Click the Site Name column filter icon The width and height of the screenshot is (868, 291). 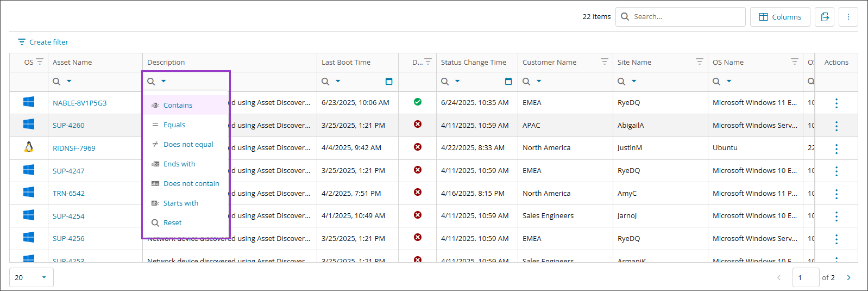699,62
